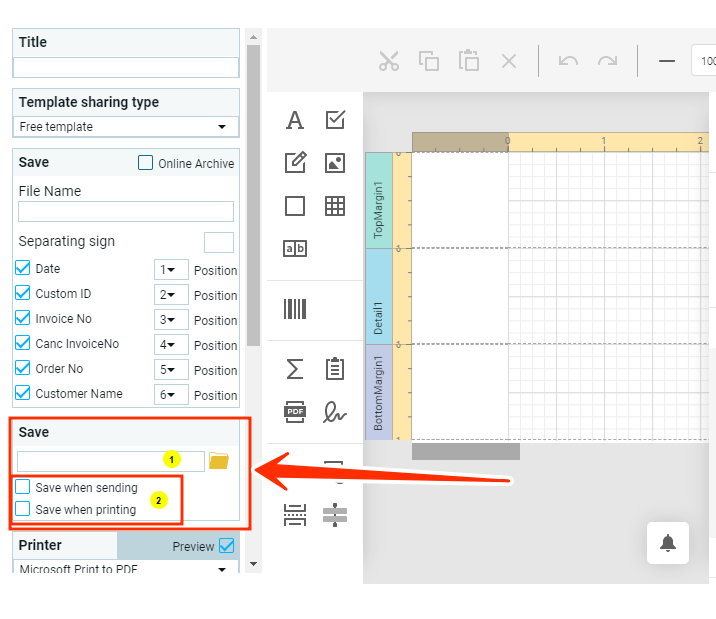Click the File Name input field
The width and height of the screenshot is (716, 619).
coord(126,212)
